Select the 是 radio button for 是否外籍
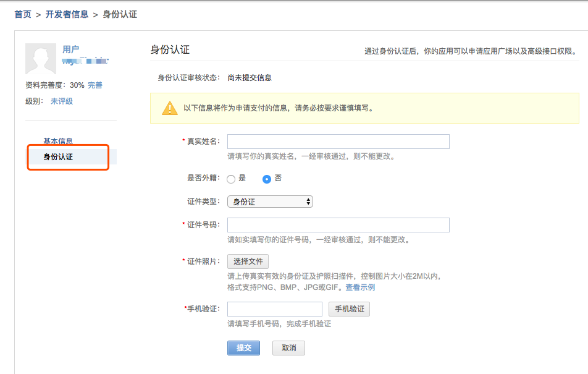Image resolution: width=588 pixels, height=374 pixels. [230, 179]
